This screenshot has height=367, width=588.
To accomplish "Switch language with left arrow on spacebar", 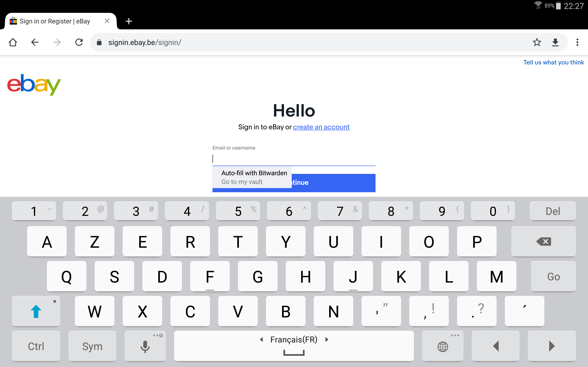I will (x=261, y=339).
